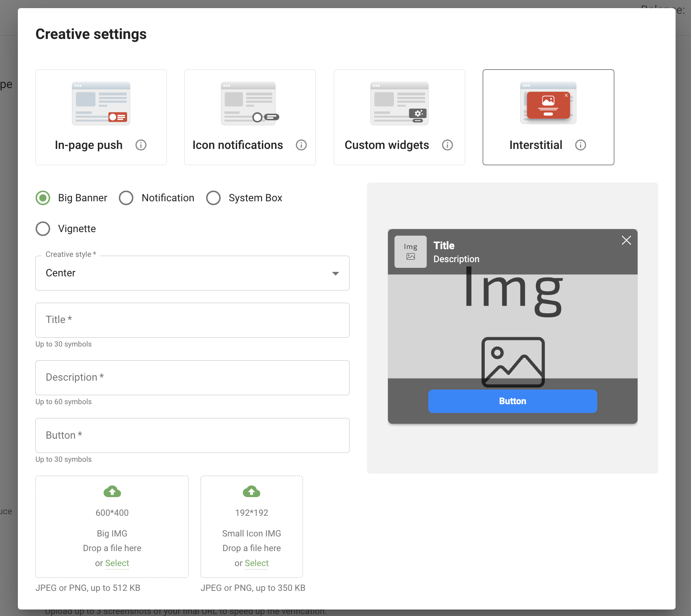Switch to the Icon notifications creative type
Screen dimensions: 691x616
coord(250,117)
